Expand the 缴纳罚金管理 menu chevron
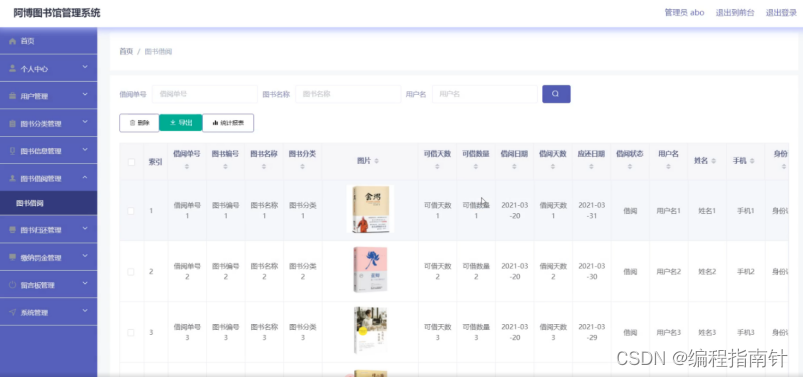This screenshot has width=803, height=377. (x=85, y=256)
